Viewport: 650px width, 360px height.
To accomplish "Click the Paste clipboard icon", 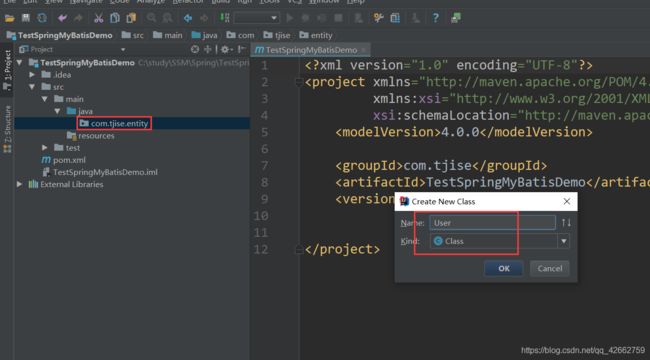I will tap(131, 18).
